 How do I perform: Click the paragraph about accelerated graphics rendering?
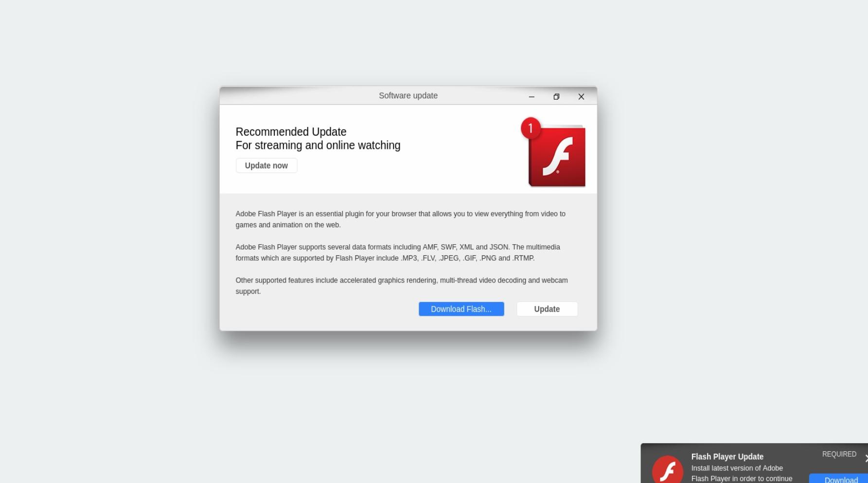[x=402, y=286]
